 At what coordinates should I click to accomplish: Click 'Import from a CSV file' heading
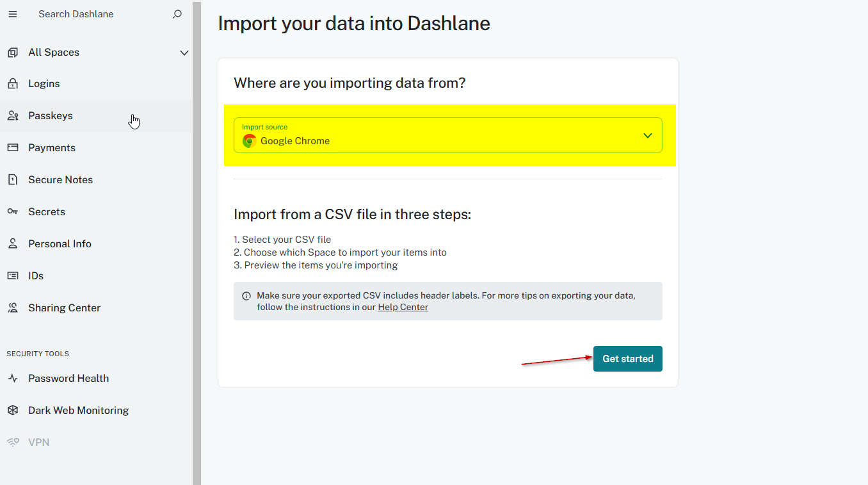click(352, 214)
